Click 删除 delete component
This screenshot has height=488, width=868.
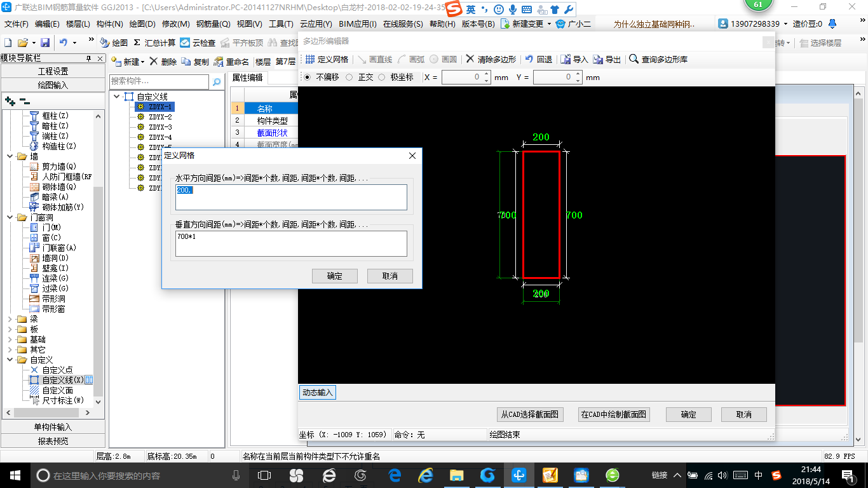coord(163,62)
